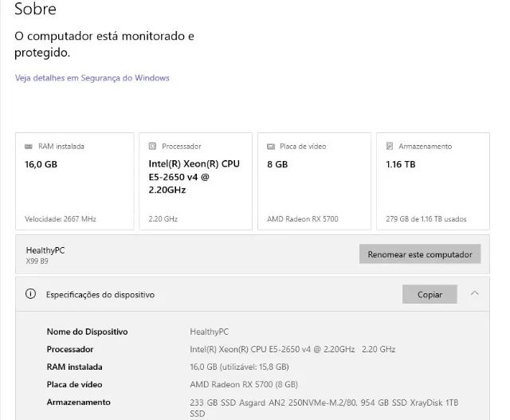Viewport: 510px width, 420px height.
Task: Click the Processador chip icon
Action: pyautogui.click(x=153, y=147)
